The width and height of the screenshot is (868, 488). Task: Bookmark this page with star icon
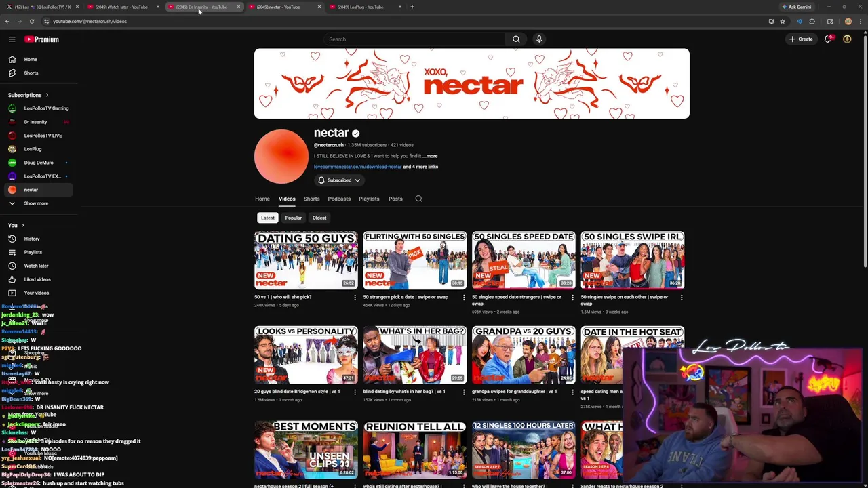coord(782,22)
